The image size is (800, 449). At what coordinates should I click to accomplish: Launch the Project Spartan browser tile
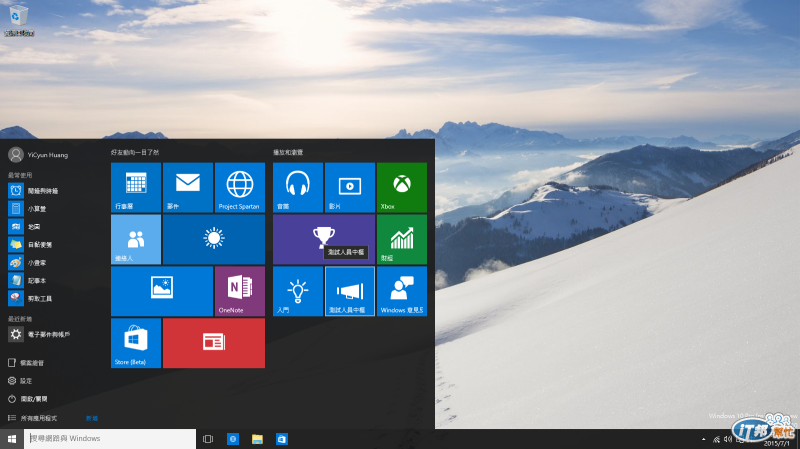click(x=240, y=187)
